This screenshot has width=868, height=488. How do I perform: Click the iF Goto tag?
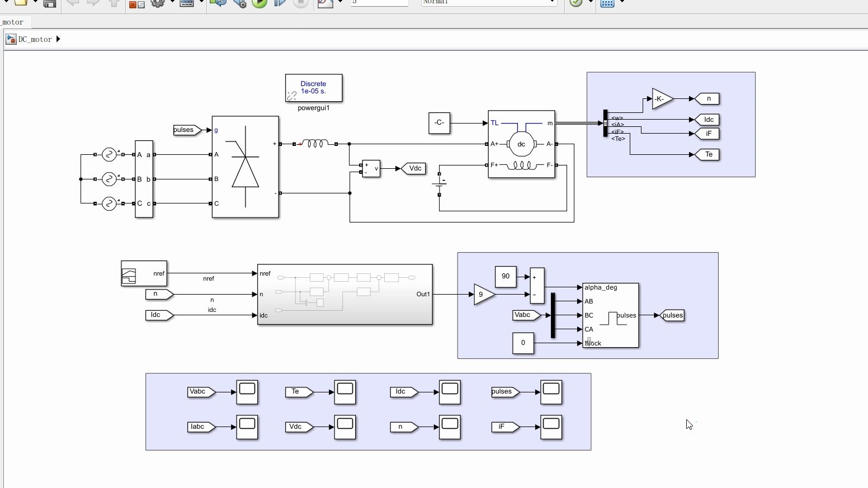tap(707, 134)
